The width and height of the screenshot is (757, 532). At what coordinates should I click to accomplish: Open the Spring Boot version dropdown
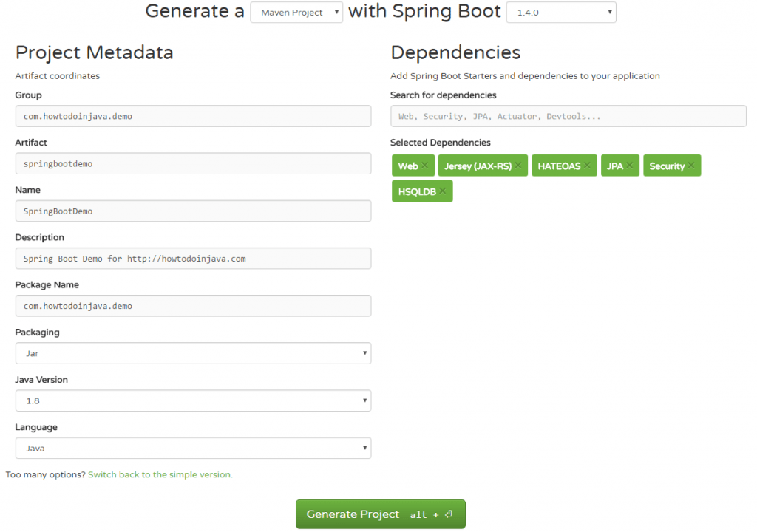click(x=560, y=12)
